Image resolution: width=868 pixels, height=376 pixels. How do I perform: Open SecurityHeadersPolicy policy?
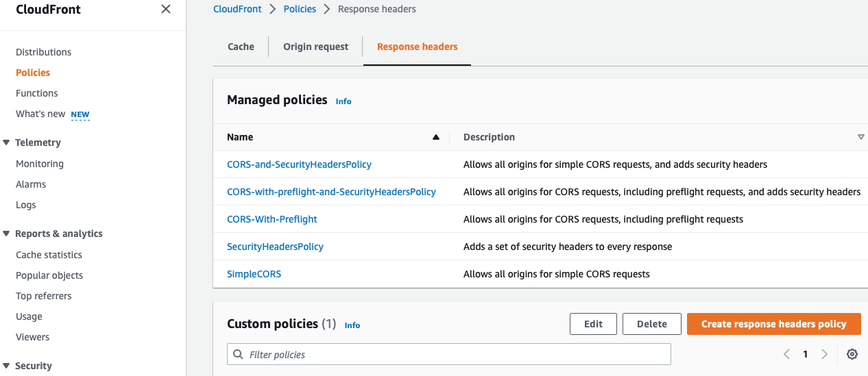click(x=275, y=247)
